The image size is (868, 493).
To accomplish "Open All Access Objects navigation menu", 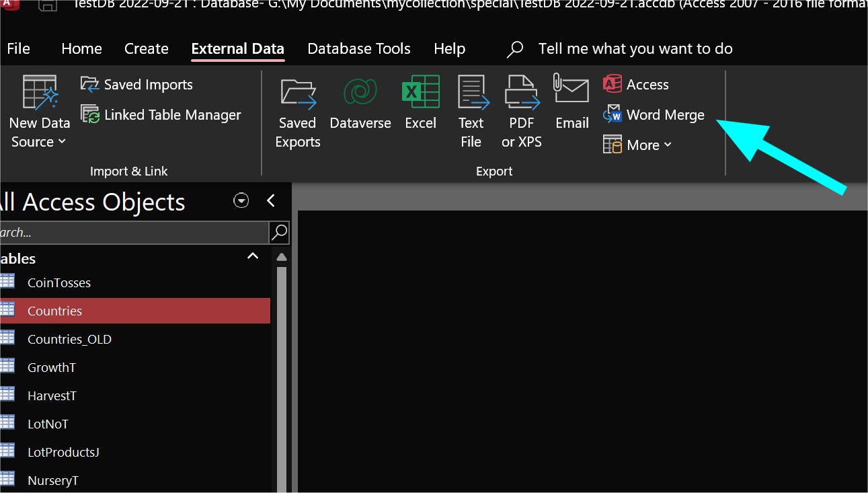I will click(x=241, y=201).
